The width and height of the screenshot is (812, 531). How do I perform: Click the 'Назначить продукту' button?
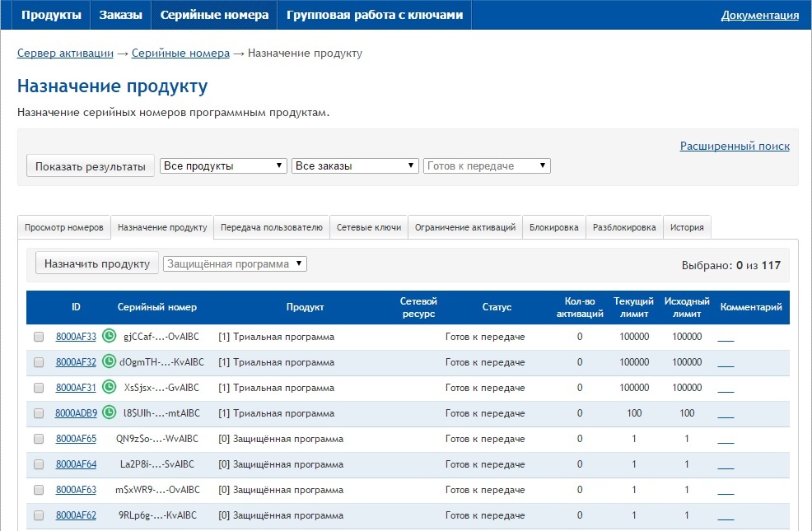(x=96, y=263)
